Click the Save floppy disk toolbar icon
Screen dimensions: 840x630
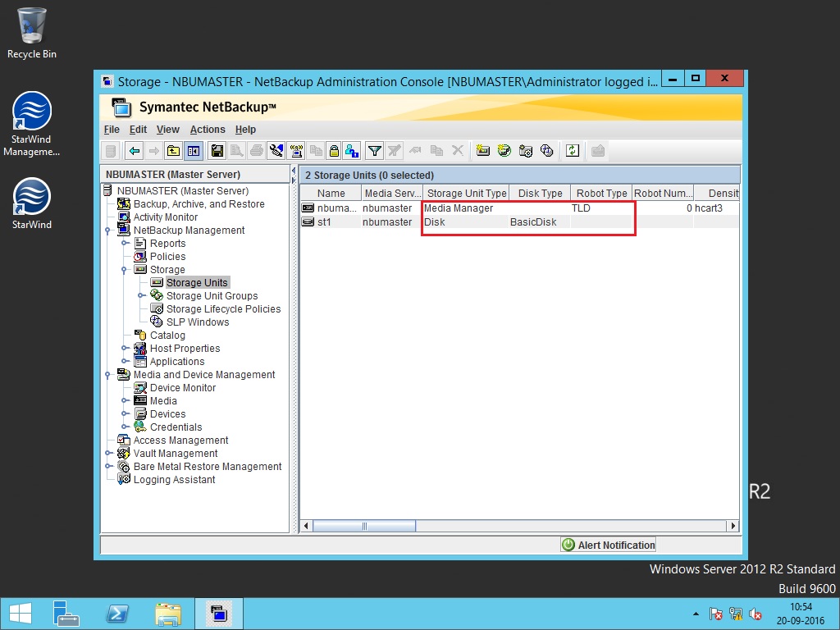[217, 151]
